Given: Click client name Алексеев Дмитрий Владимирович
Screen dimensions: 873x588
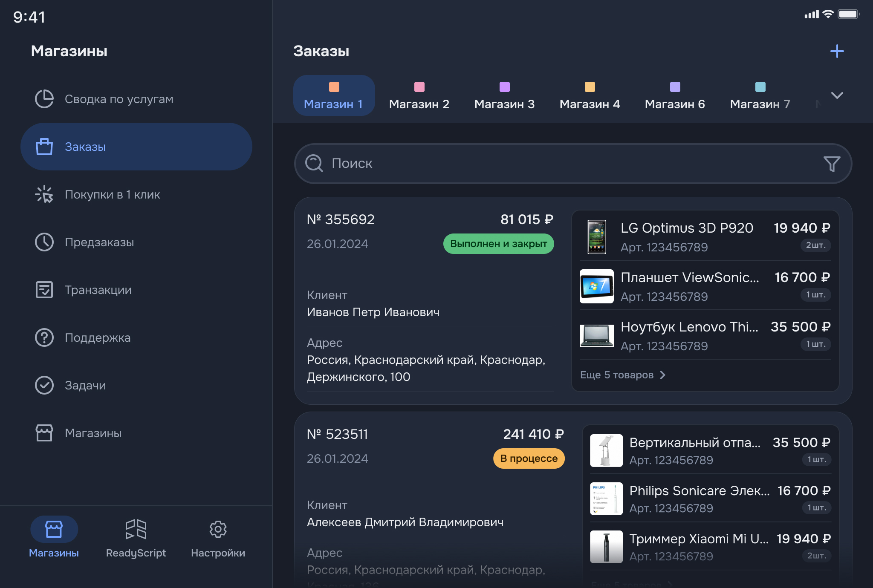Looking at the screenshot, I should 405,522.
